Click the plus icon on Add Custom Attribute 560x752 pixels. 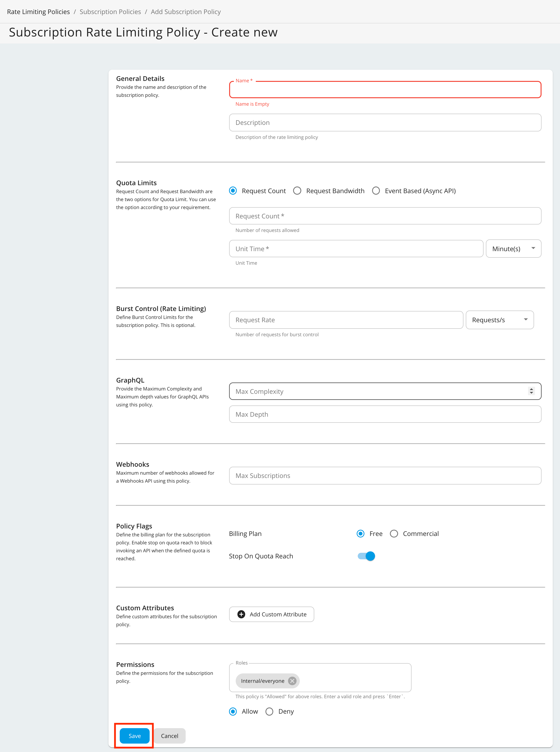(x=241, y=614)
